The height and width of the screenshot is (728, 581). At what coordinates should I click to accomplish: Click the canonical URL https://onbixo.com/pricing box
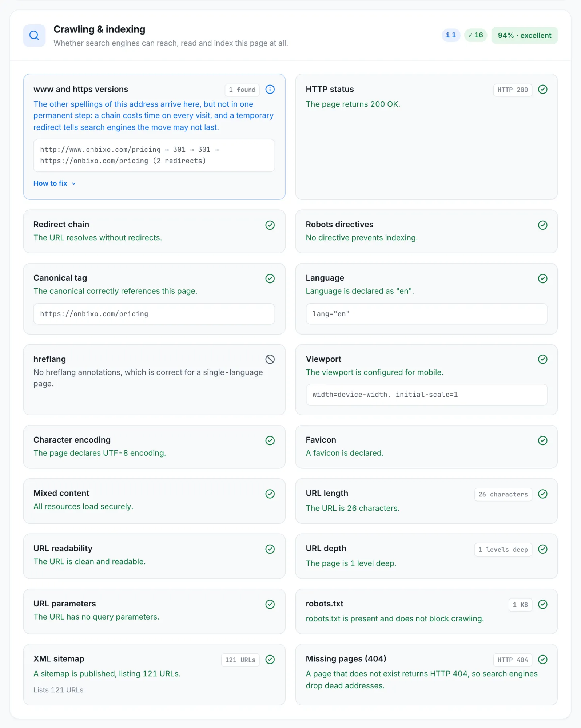tap(154, 314)
